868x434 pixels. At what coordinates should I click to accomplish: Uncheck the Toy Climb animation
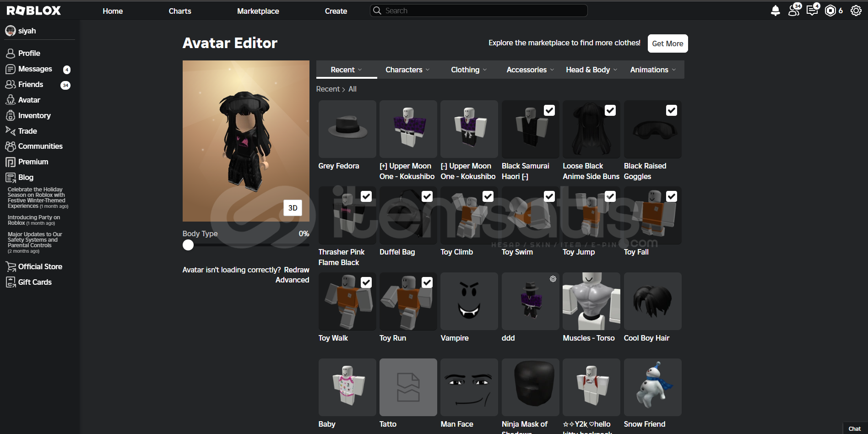click(x=488, y=196)
